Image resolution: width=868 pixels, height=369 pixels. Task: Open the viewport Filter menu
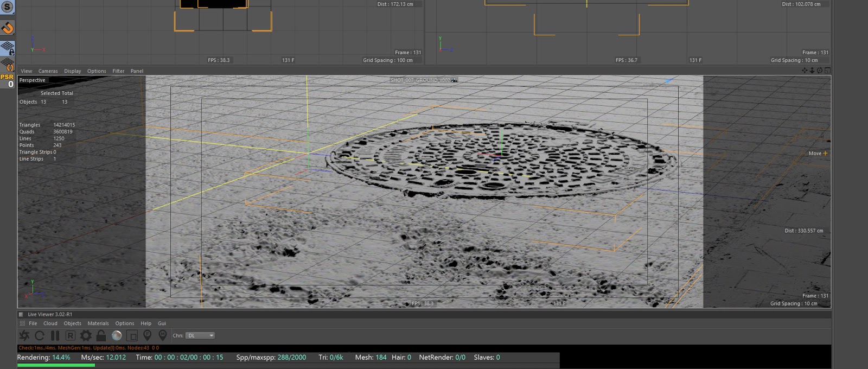click(118, 71)
